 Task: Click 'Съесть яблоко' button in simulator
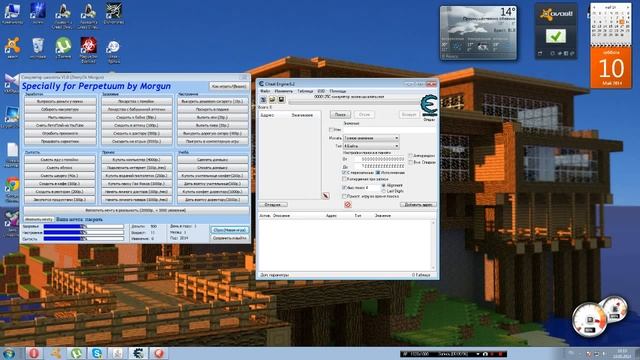pos(60,168)
